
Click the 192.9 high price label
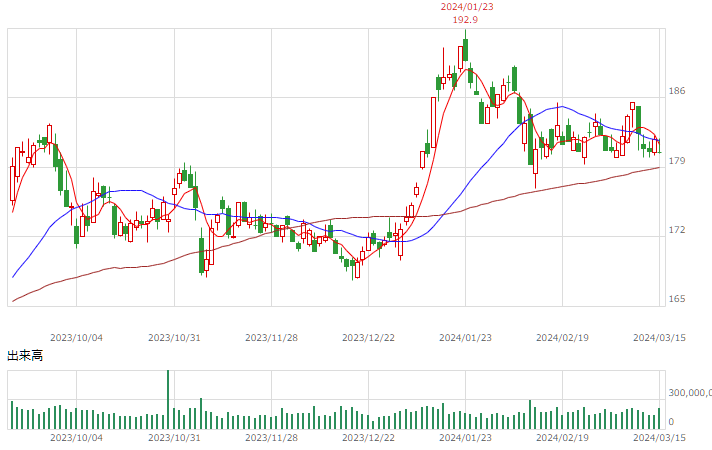coord(465,20)
